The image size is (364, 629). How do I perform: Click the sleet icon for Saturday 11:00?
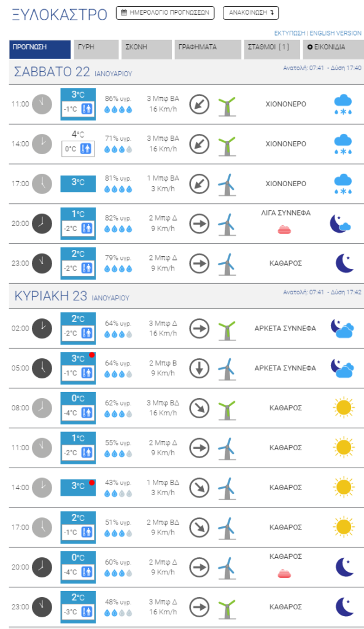(343, 104)
